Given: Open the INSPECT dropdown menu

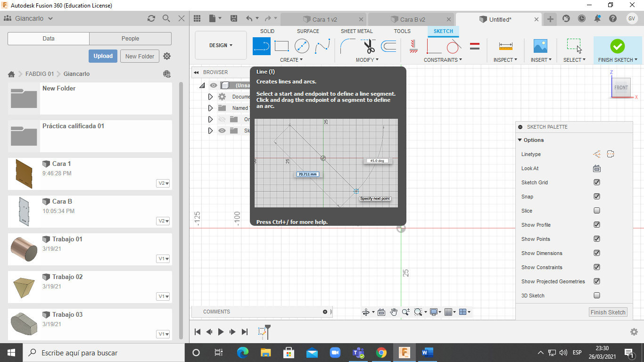Looking at the screenshot, I should [x=505, y=60].
